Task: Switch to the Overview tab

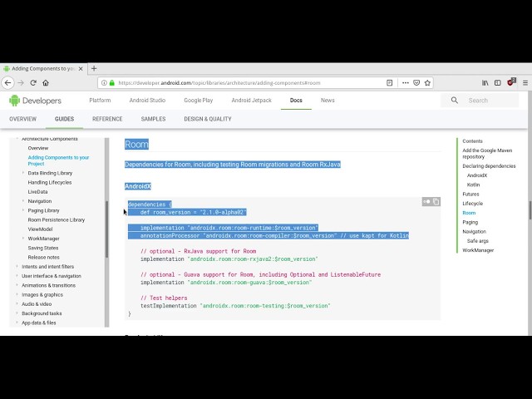Action: [x=22, y=119]
